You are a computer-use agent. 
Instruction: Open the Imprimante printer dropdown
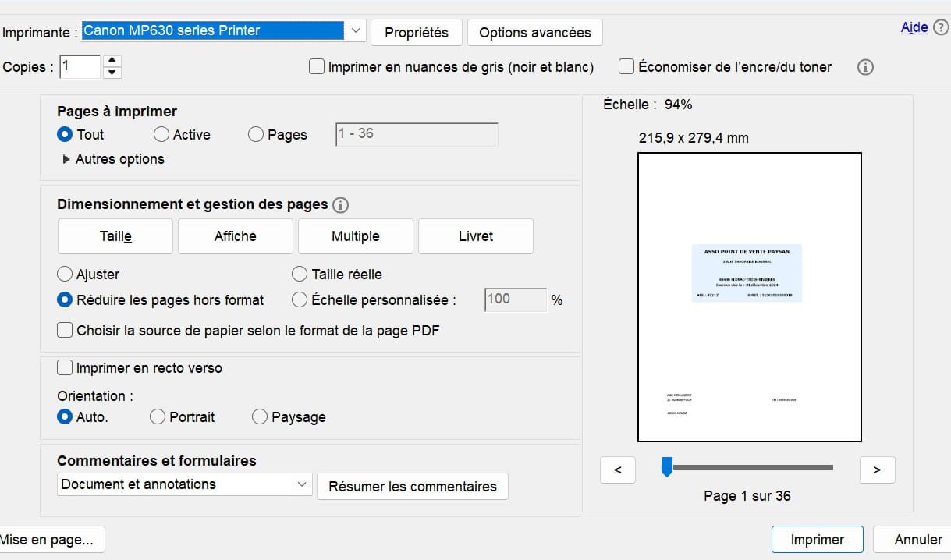click(355, 31)
